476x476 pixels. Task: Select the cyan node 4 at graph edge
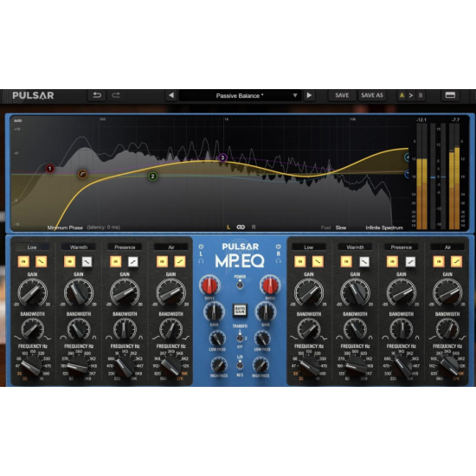pyautogui.click(x=407, y=158)
